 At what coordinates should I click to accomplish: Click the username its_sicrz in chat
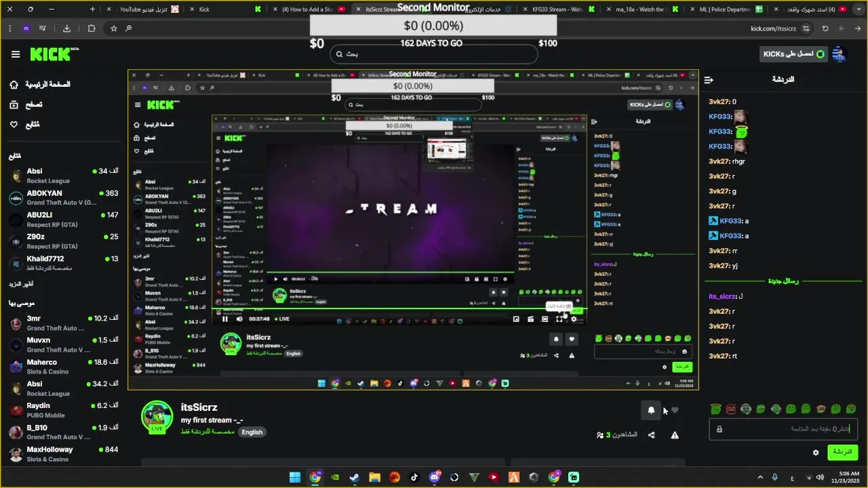(722, 297)
